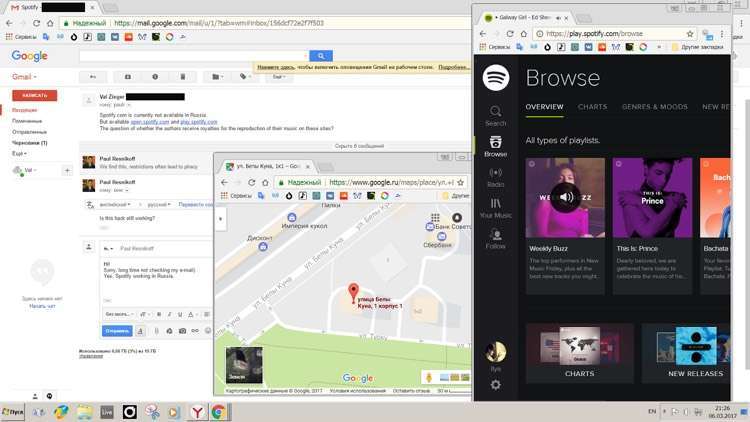Click Gmail back-to-inbox arrow

point(93,77)
